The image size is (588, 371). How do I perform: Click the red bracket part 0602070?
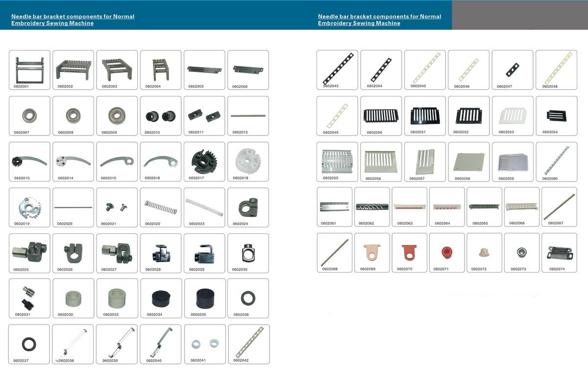click(x=409, y=252)
